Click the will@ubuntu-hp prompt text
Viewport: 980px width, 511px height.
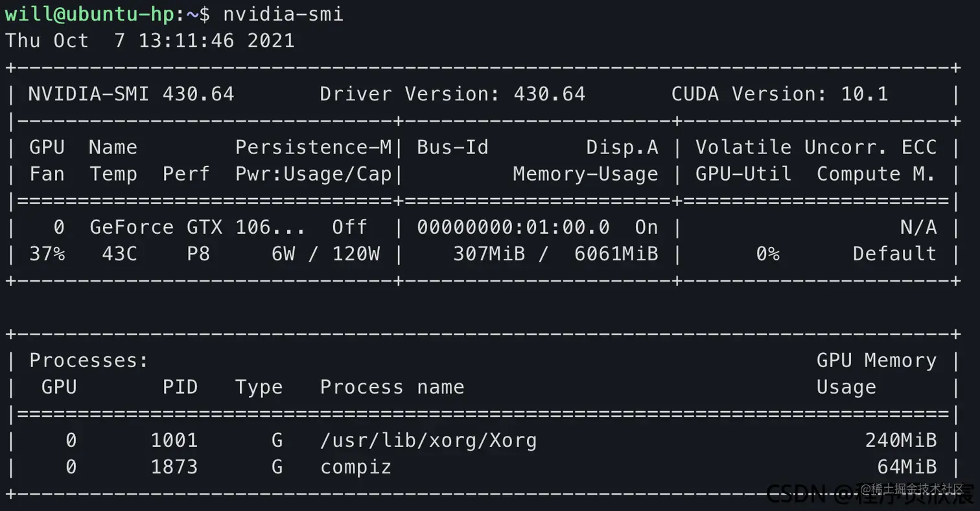90,14
